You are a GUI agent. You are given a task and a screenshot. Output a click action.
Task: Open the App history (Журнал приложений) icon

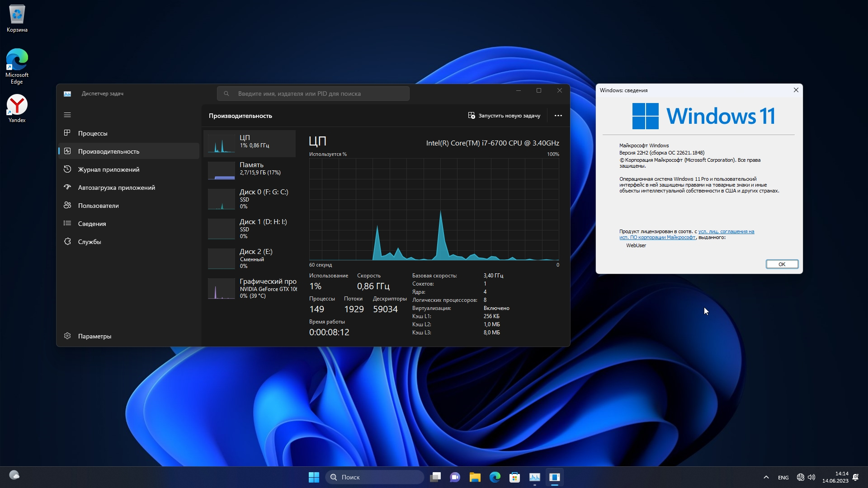point(67,169)
